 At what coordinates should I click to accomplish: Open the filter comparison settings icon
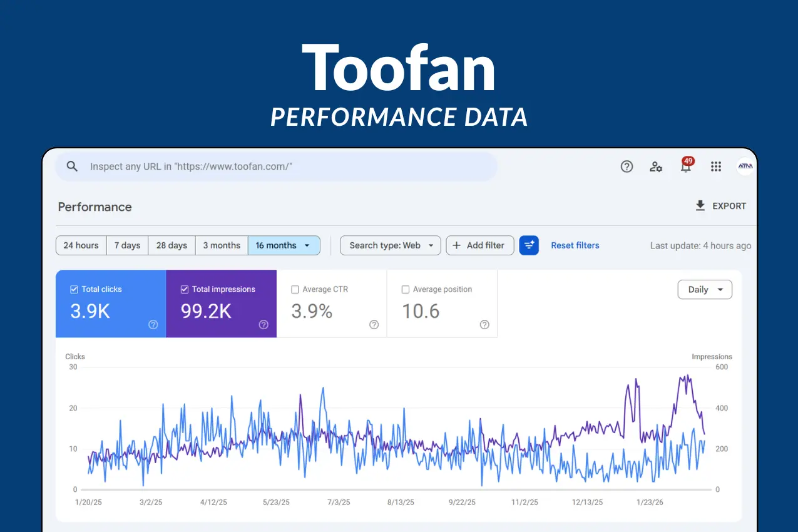529,245
